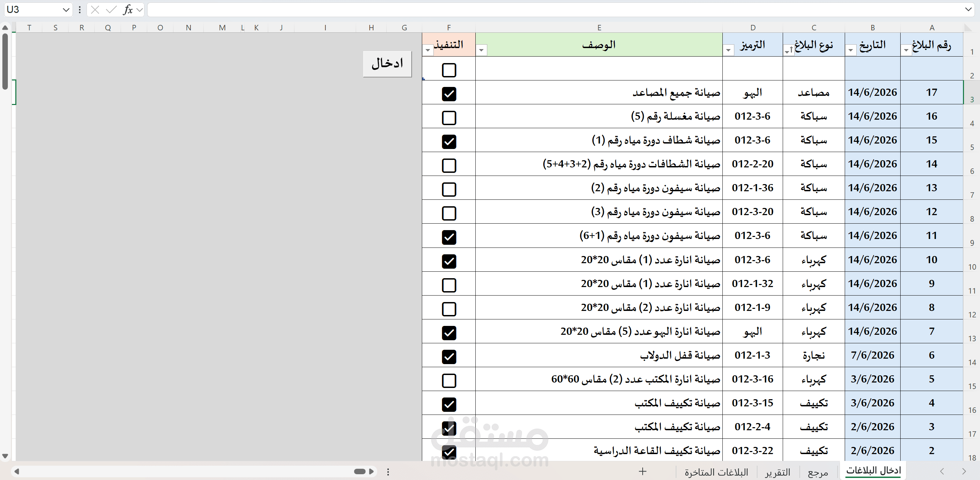Click the add new sheet plus icon
Viewport: 980px width, 480px height.
643,471
